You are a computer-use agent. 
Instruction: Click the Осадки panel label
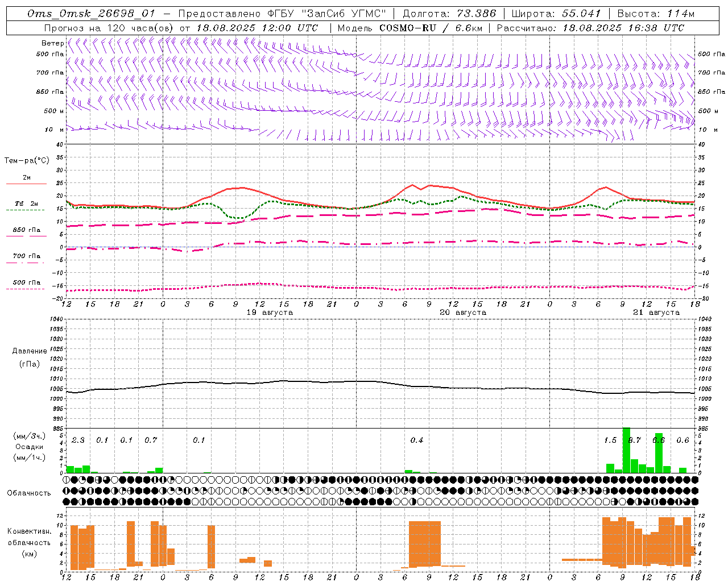pos(30,447)
